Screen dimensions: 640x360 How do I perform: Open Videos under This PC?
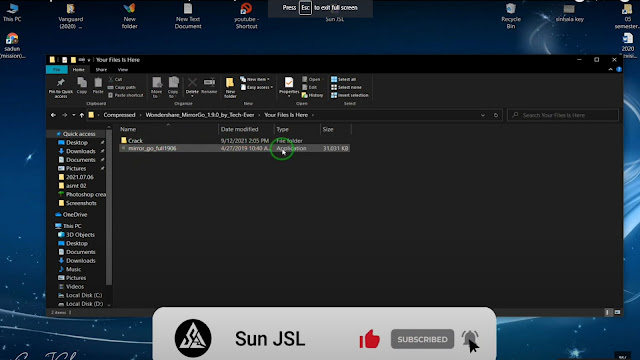[75, 287]
